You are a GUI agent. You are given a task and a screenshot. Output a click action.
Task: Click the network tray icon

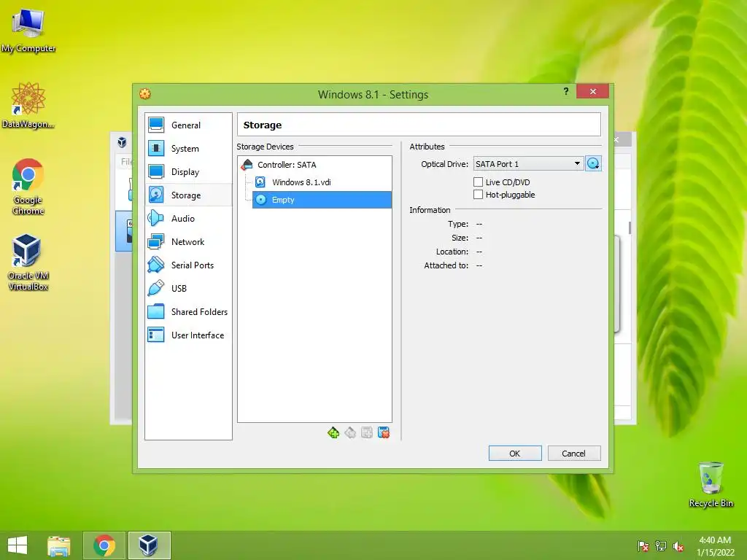(x=661, y=546)
